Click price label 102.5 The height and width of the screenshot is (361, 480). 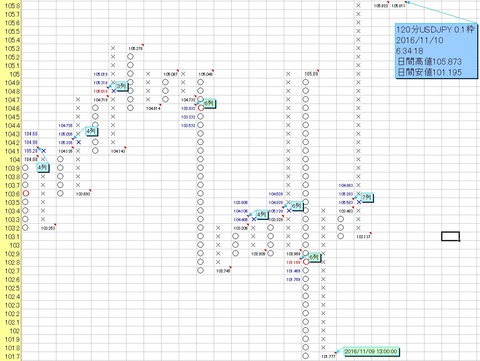(x=12, y=288)
